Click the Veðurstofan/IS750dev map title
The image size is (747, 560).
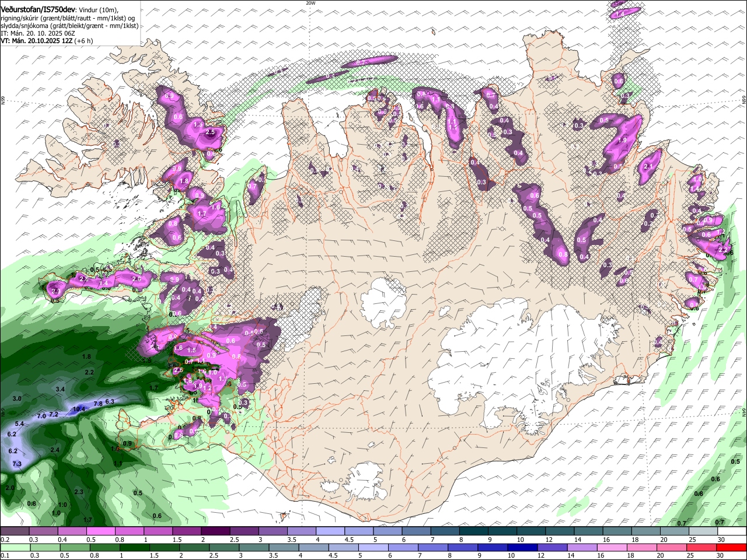point(37,10)
